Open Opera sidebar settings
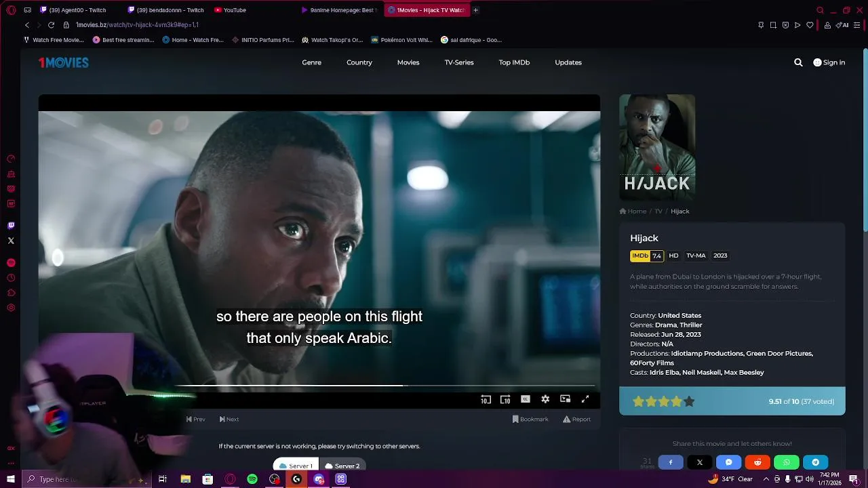This screenshot has height=488, width=868. click(11, 308)
